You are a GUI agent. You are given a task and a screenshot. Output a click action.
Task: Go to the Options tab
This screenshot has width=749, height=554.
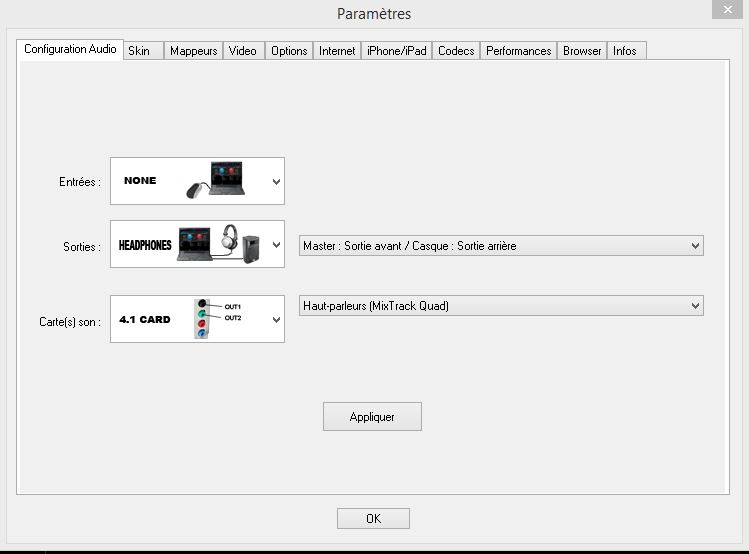[x=289, y=51]
